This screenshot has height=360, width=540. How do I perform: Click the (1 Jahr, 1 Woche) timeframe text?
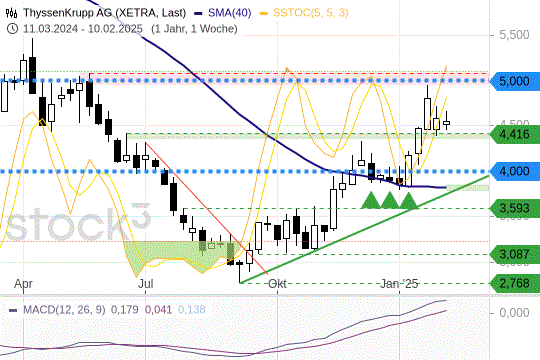click(195, 29)
